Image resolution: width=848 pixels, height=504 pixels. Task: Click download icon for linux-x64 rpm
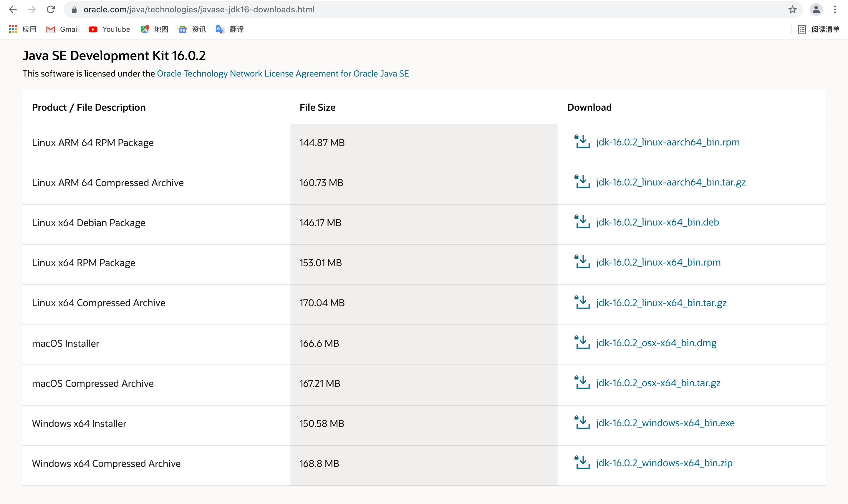tap(582, 262)
